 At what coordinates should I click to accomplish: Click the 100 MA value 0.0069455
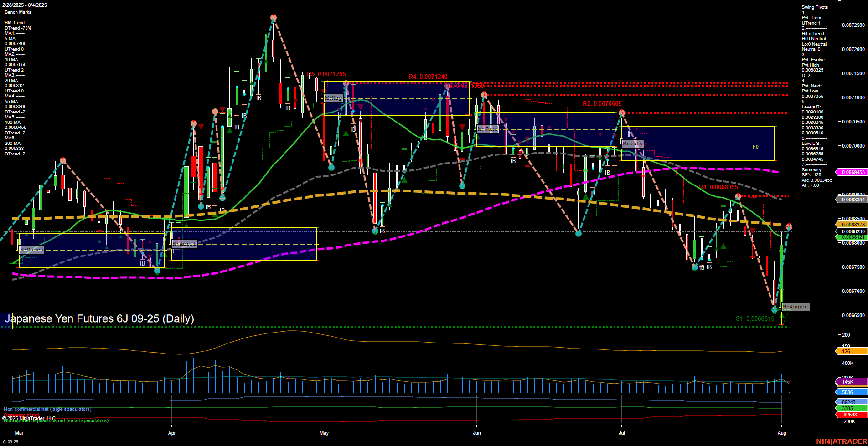[15, 128]
